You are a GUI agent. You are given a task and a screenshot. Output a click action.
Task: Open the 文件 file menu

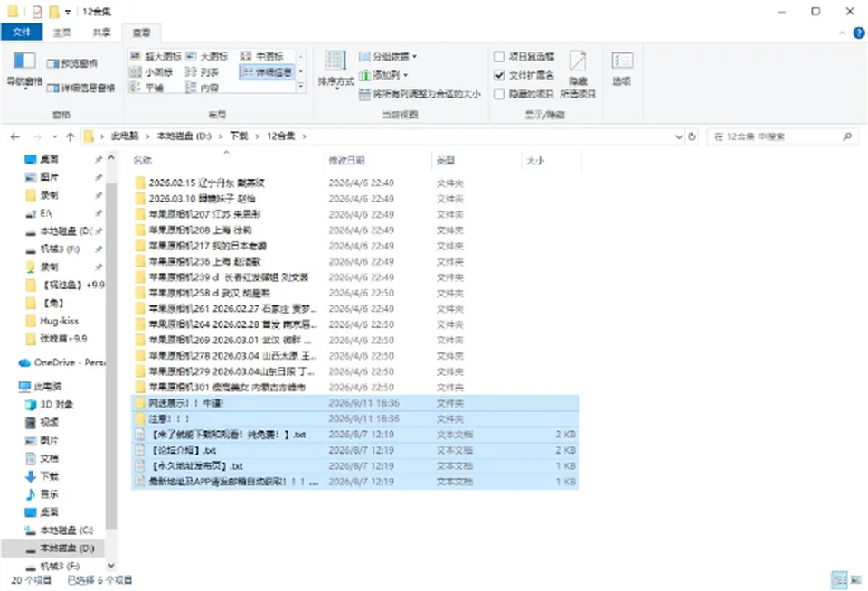[x=22, y=33]
